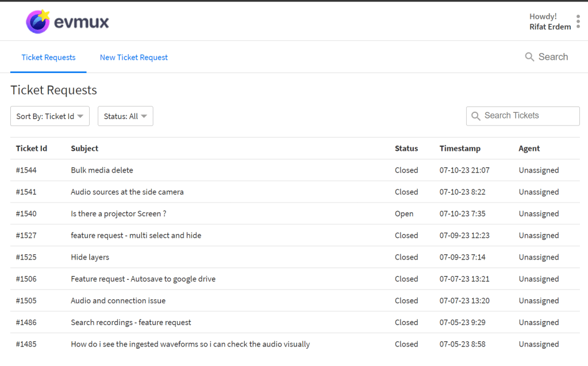588x366 pixels.
Task: Open ticket #1525
Action: 26,257
